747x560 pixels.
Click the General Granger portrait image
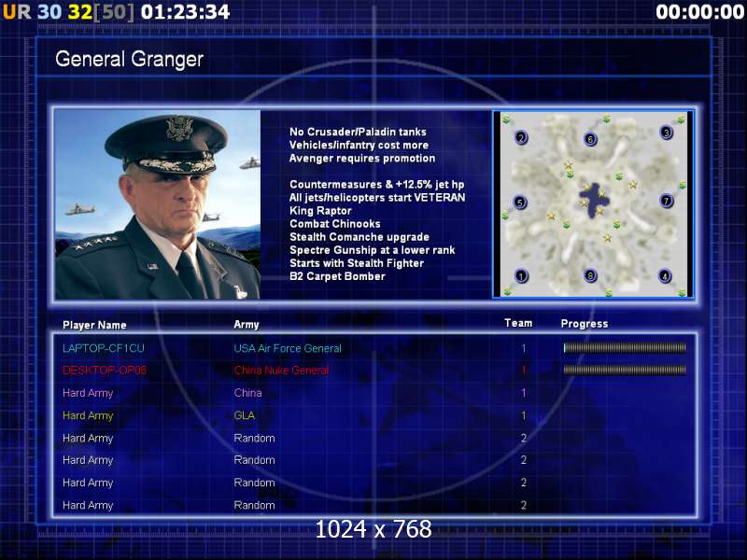[x=158, y=204]
